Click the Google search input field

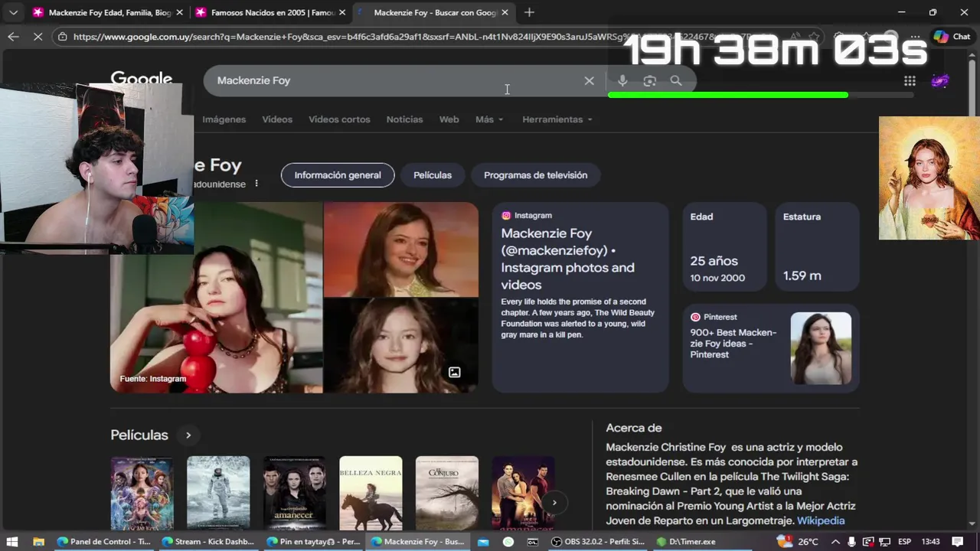click(397, 80)
